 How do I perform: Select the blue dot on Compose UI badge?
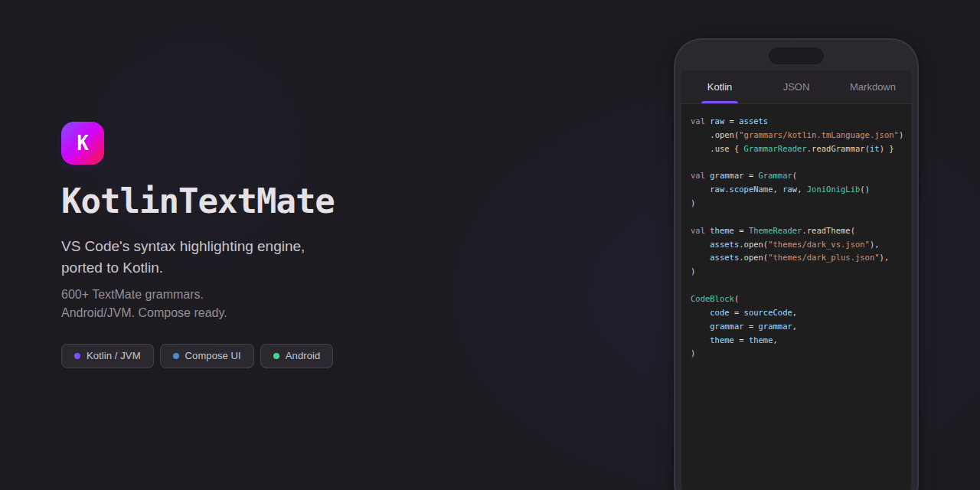point(176,355)
